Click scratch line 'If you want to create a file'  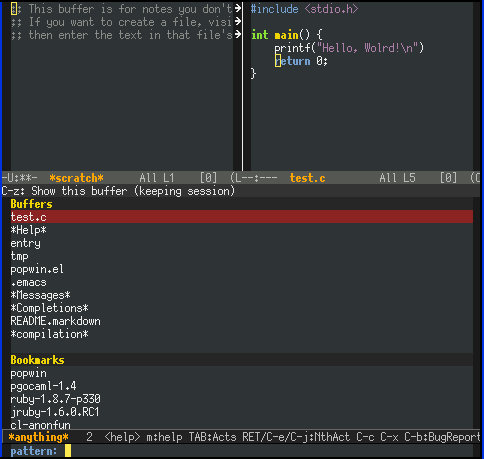pos(121,22)
